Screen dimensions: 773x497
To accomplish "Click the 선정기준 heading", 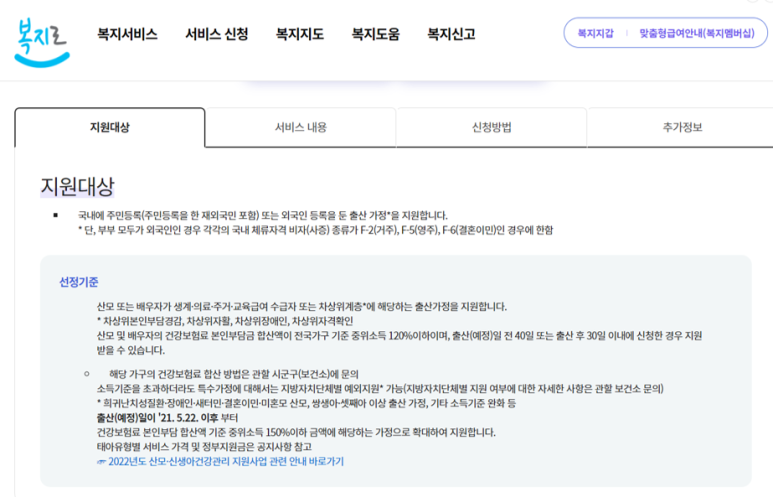I will click(x=79, y=282).
